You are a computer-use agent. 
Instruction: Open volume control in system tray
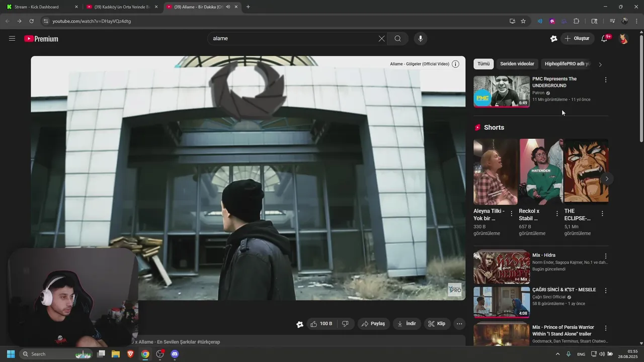[601, 354]
